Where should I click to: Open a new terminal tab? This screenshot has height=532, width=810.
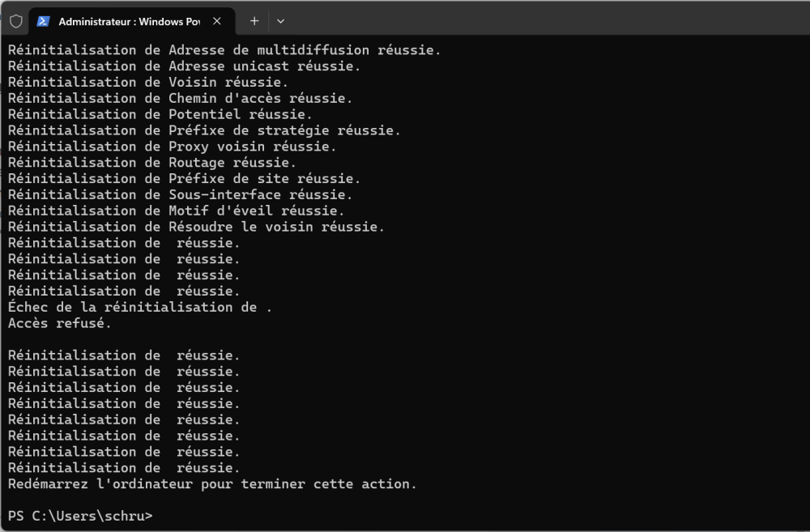pos(254,21)
